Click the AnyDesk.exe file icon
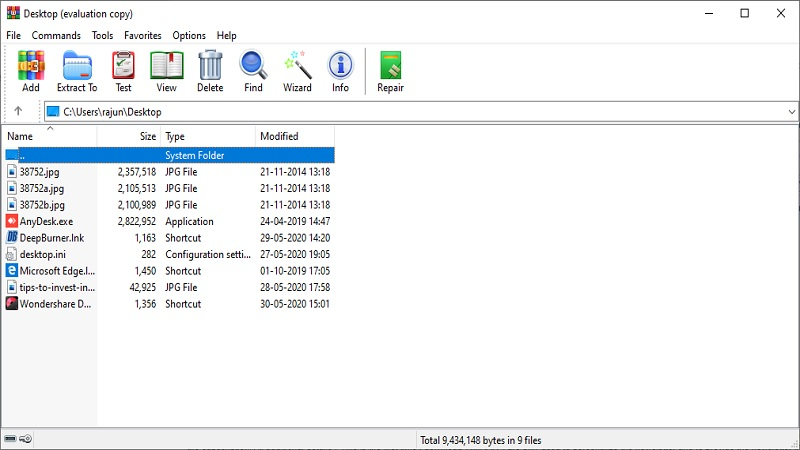The image size is (800, 450). (12, 221)
